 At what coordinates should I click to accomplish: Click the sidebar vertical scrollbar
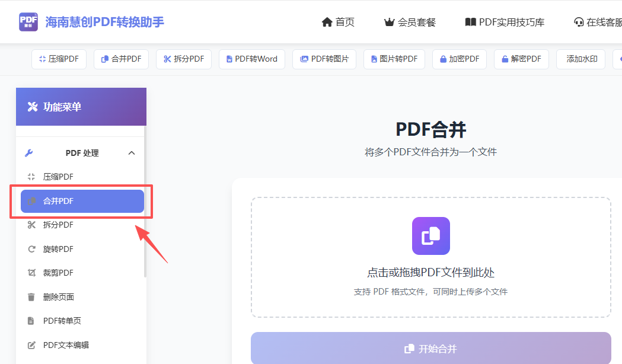click(145, 202)
